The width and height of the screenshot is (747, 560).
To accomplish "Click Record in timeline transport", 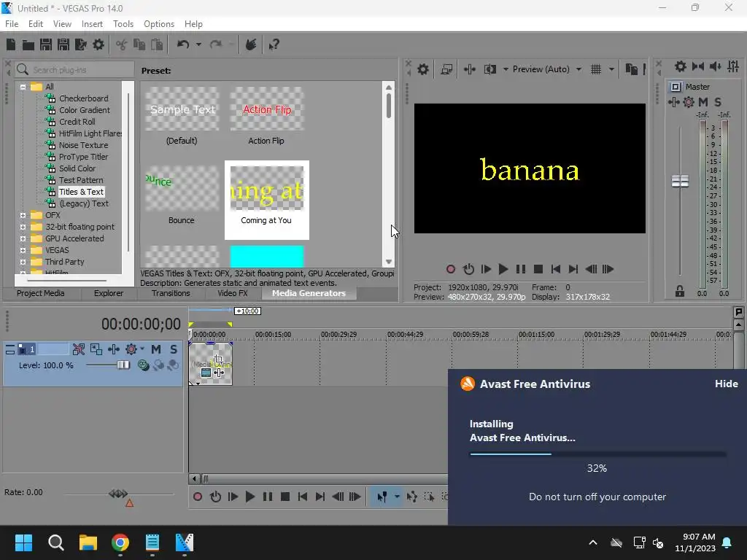I will pyautogui.click(x=197, y=497).
